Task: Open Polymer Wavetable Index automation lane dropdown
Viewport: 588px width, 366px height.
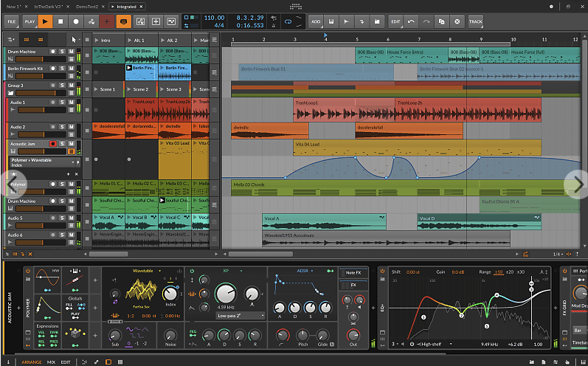Action: click(x=73, y=162)
